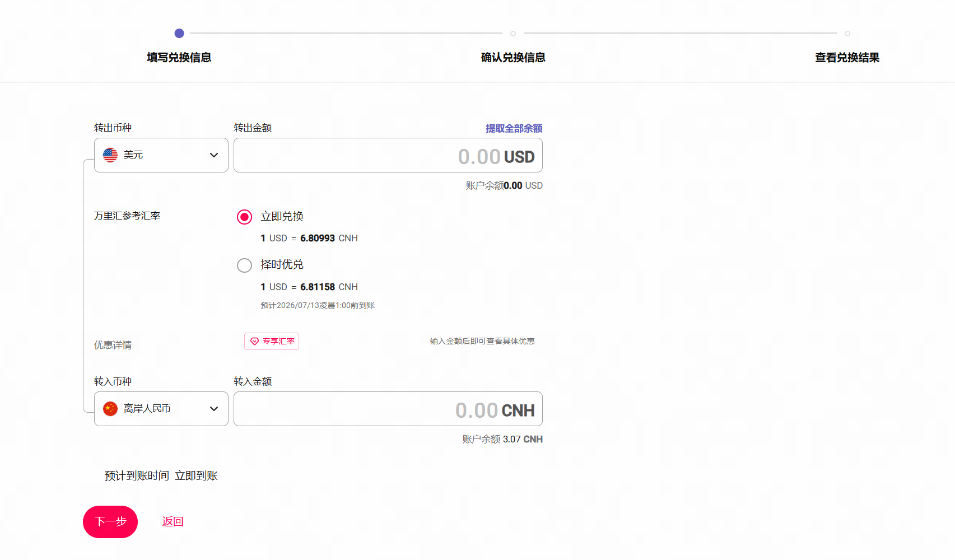955x560 pixels.
Task: Select the 立即兑换 radio button
Action: [244, 217]
